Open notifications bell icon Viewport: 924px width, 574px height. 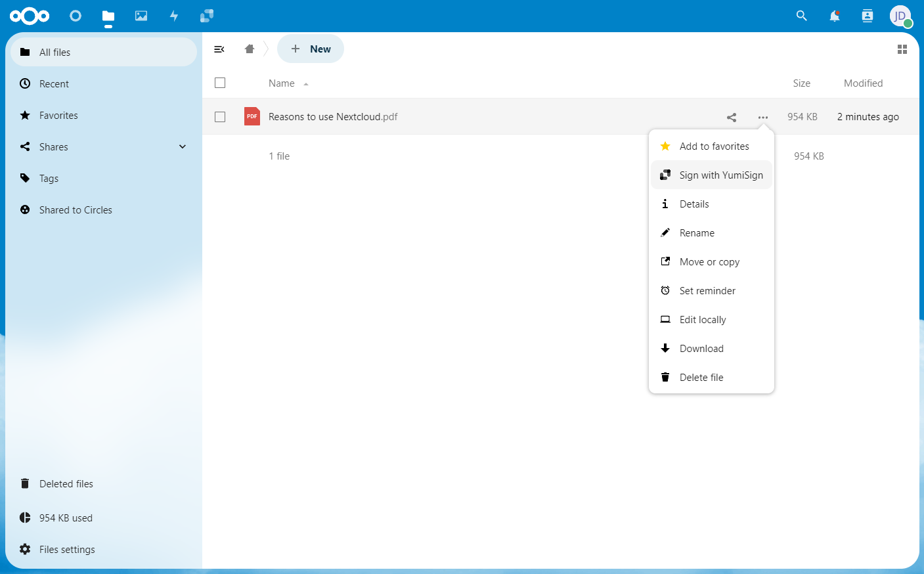pyautogui.click(x=835, y=16)
